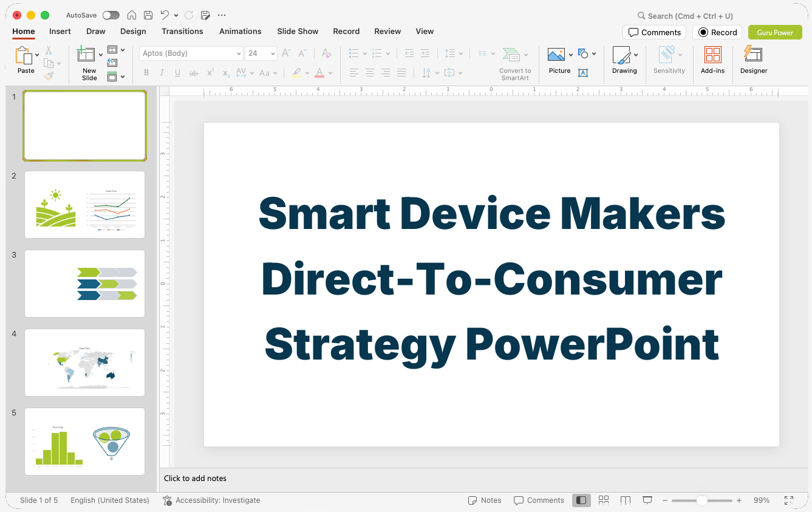
Task: Open the Slide Show tab
Action: tap(298, 31)
